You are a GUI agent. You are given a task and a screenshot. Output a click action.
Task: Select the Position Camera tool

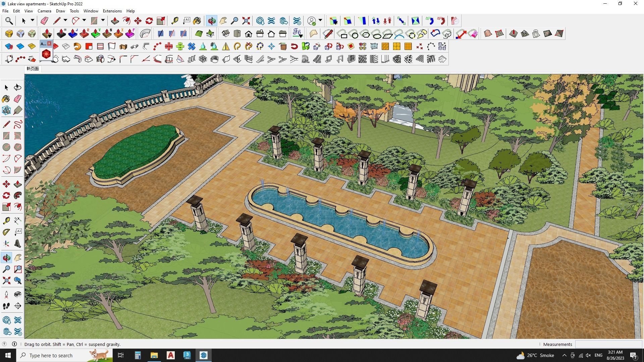pos(6,295)
